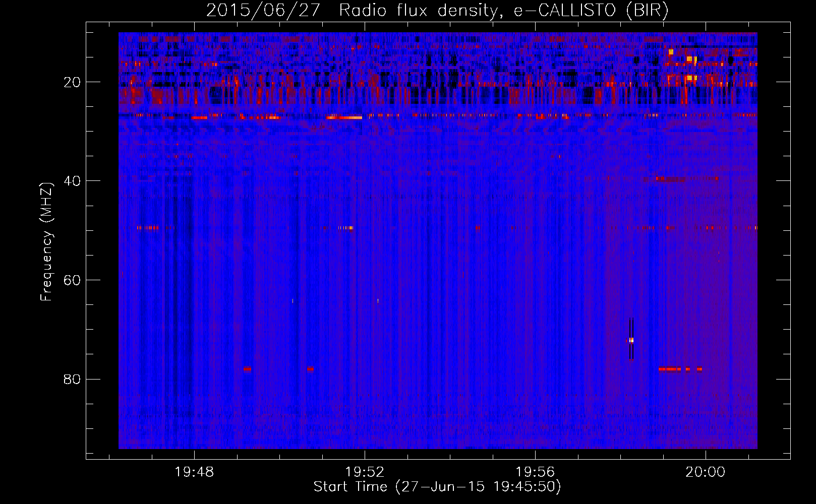Click the 19:52 time tick label

pos(365,472)
